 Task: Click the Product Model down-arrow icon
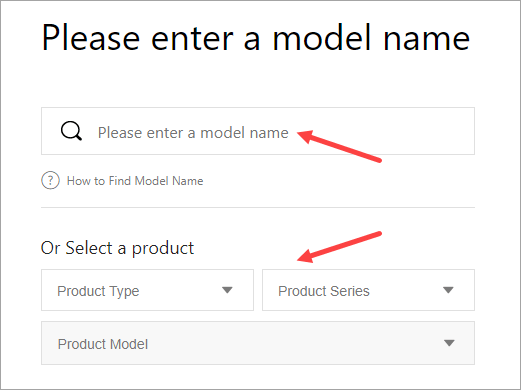click(449, 343)
